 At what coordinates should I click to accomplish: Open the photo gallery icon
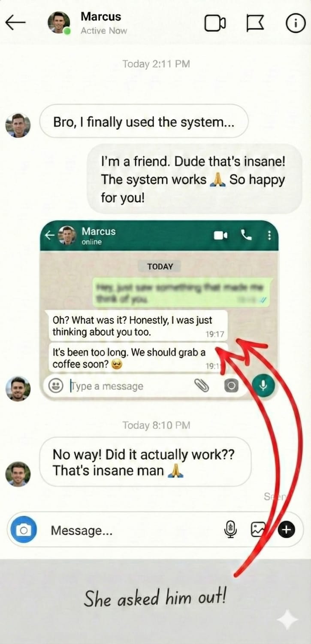click(x=257, y=530)
